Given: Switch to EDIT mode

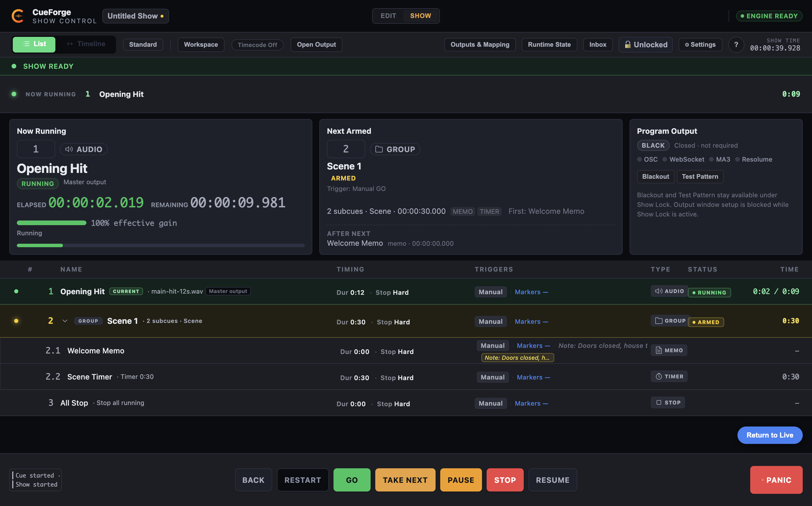Looking at the screenshot, I should point(388,16).
